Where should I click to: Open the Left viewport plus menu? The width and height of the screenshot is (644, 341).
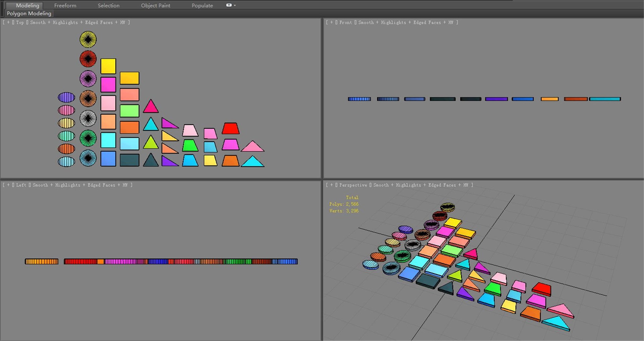[8, 185]
